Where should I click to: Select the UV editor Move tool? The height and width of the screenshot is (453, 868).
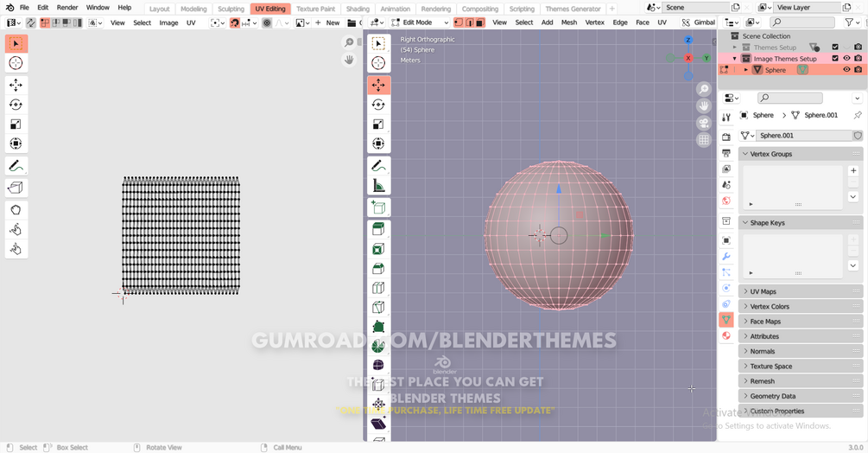point(16,85)
